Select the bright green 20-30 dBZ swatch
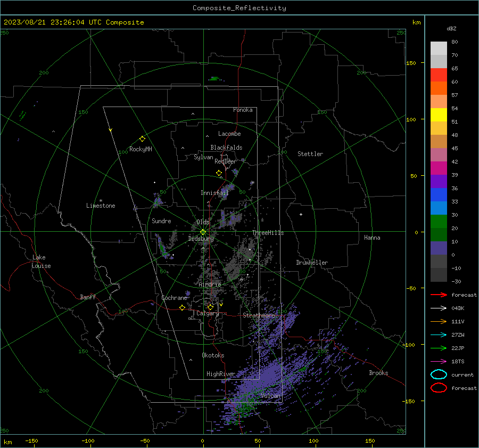 click(439, 221)
